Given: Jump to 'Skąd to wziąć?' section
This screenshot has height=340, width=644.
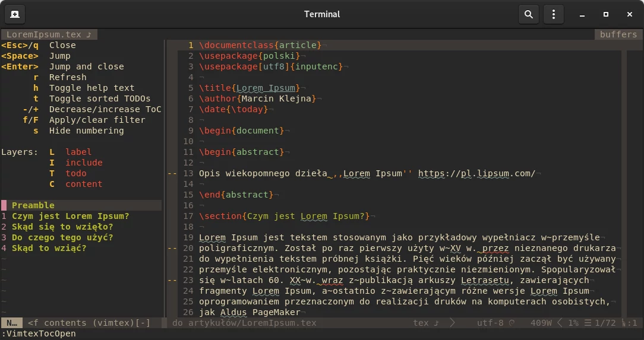Looking at the screenshot, I should pyautogui.click(x=49, y=248).
